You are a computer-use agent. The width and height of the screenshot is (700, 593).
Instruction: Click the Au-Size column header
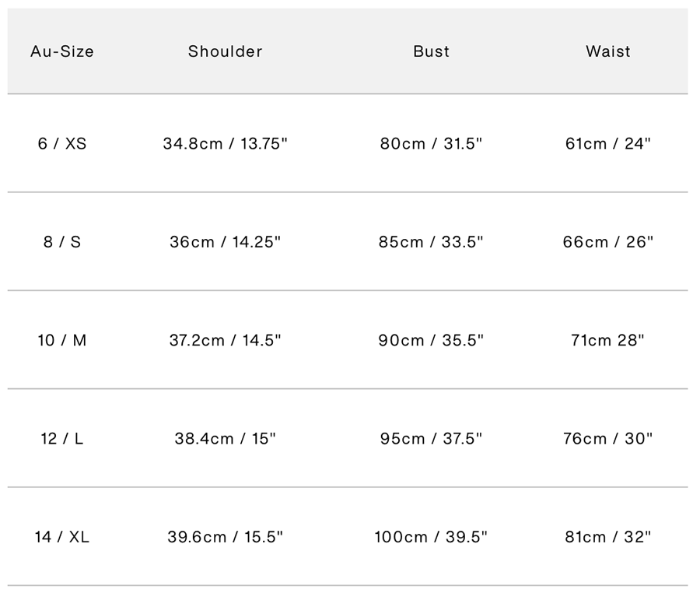[62, 51]
